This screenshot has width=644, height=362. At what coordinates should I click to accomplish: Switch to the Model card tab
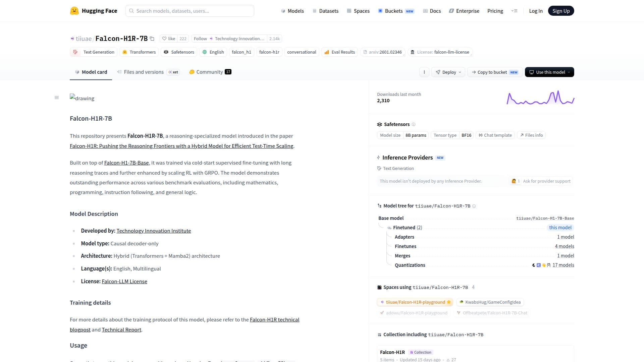91,72
